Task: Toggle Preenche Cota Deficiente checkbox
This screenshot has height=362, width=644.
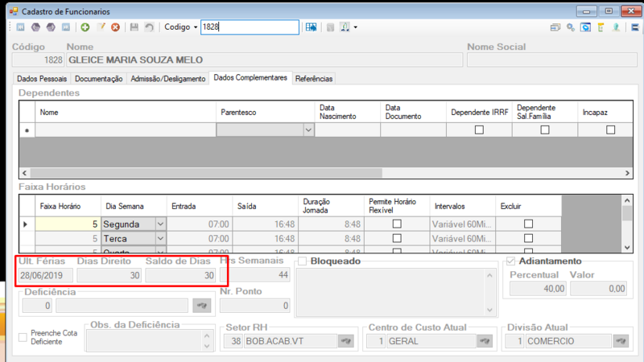Action: (x=23, y=337)
